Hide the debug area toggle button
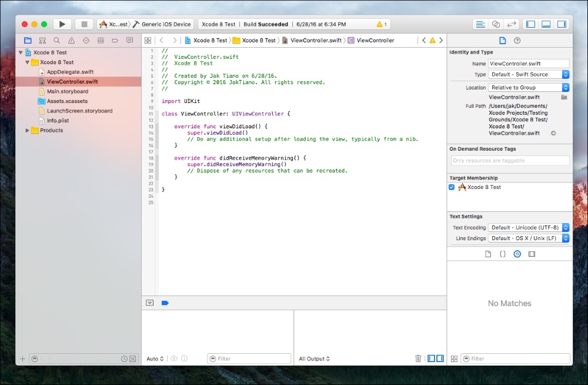Screen dimensions: 588x385 [x=149, y=303]
